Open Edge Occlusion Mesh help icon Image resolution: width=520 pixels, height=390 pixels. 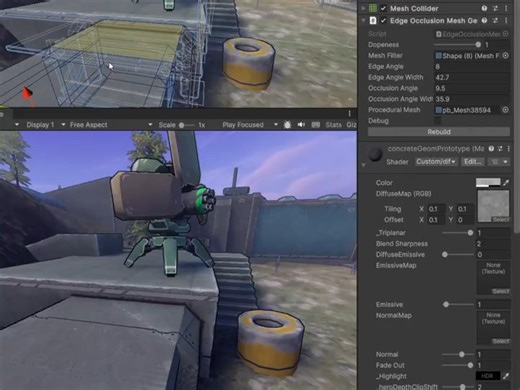click(484, 21)
